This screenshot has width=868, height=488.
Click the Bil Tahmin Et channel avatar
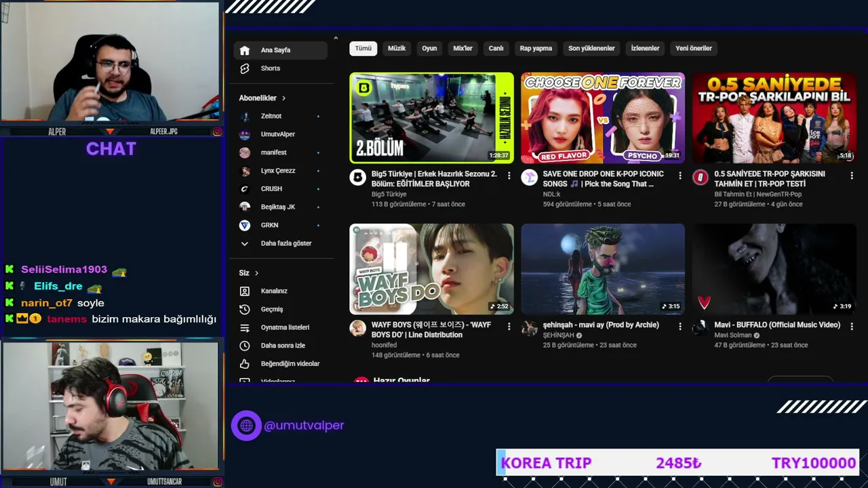tap(701, 178)
